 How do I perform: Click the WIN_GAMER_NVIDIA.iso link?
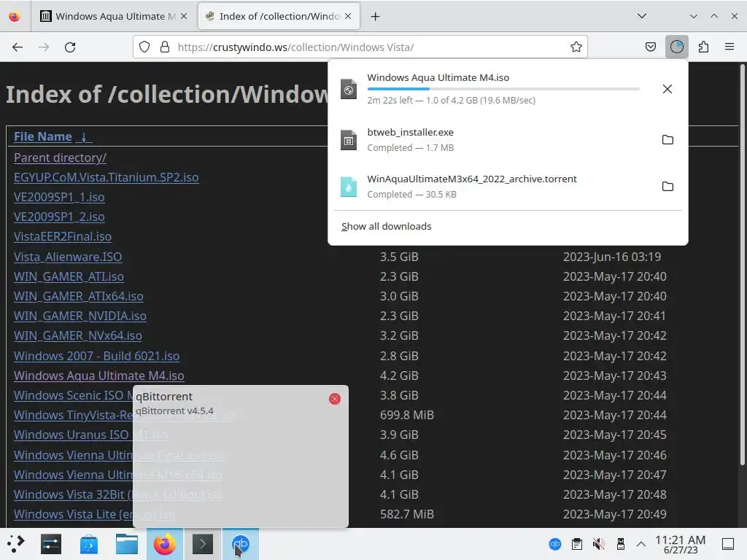[x=80, y=316]
